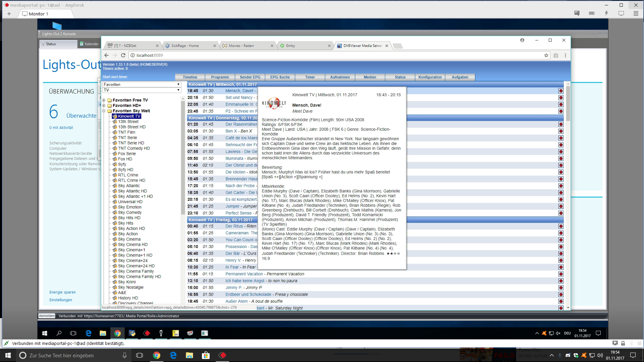Toggle record for Erdbeer und Schokolade

click(x=561, y=295)
